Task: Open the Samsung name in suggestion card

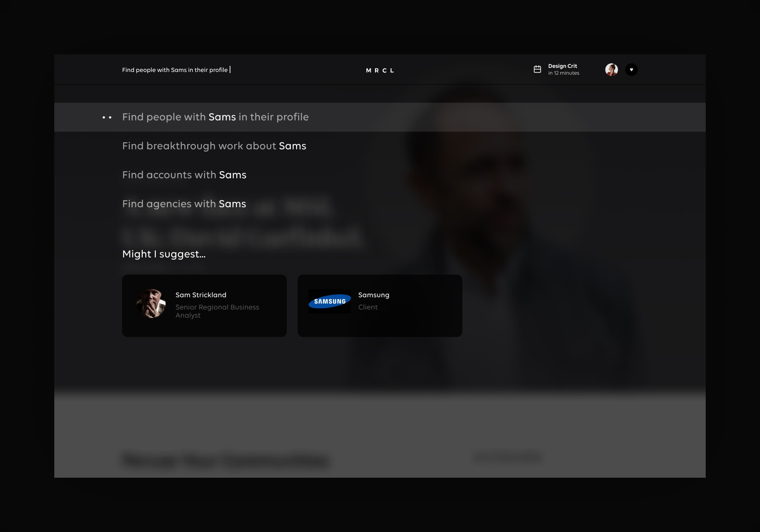Action: [x=373, y=295]
